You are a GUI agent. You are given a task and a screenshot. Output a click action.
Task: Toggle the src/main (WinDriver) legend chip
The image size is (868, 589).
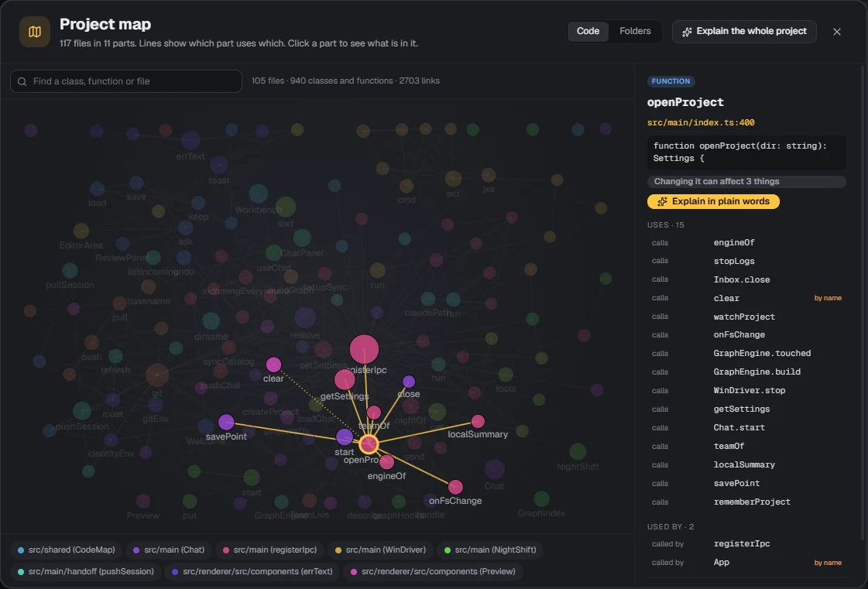point(380,550)
